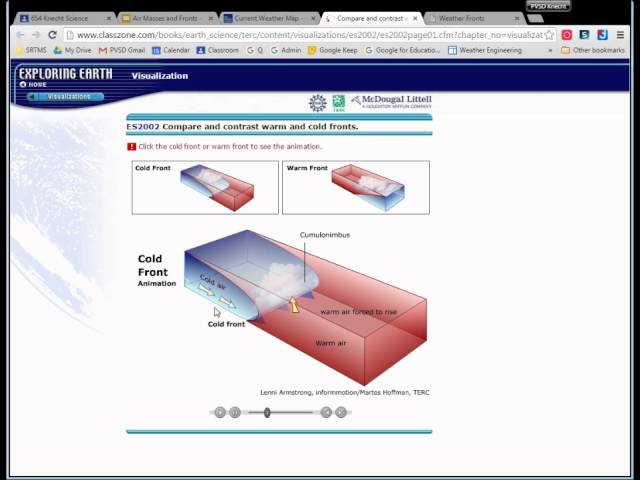Image resolution: width=640 pixels, height=480 pixels.
Task: Select the Warm Front thumbnail
Action: tap(356, 187)
